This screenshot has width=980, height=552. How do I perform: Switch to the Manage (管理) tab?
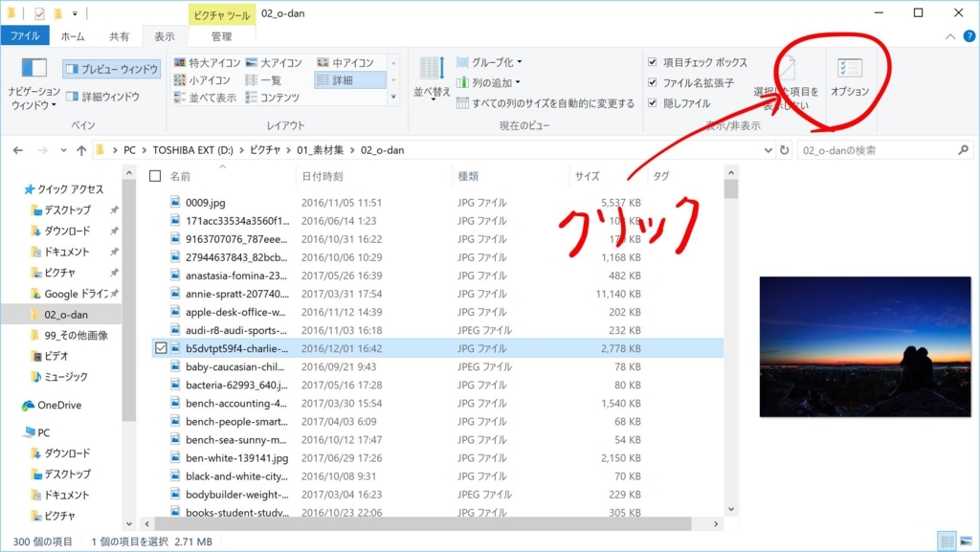221,36
